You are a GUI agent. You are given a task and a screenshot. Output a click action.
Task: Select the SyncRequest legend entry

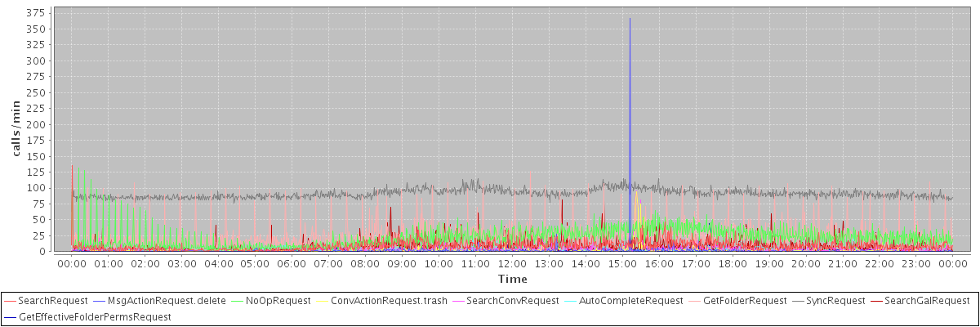(x=835, y=301)
